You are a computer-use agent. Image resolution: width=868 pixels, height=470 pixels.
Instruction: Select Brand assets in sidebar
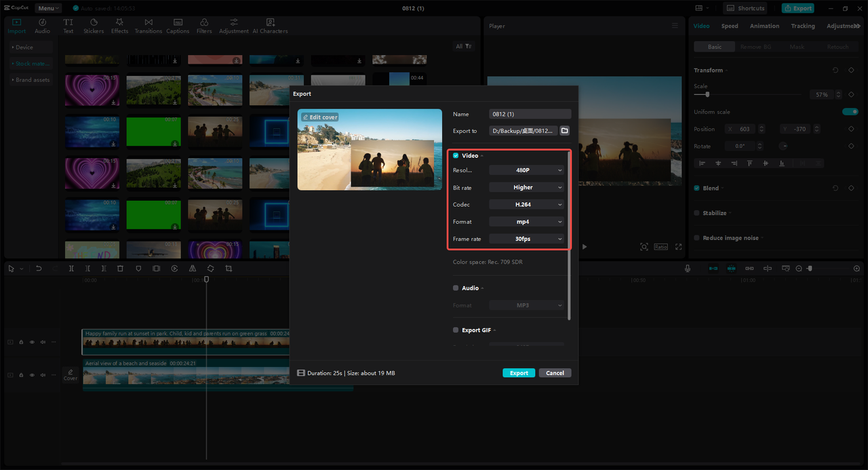[31, 80]
